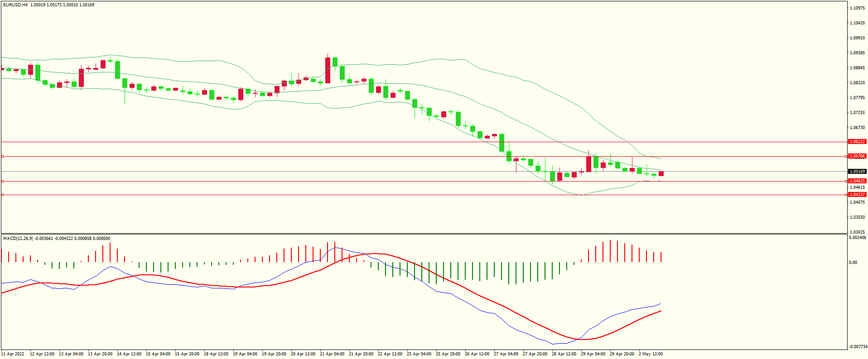Click the -0.007734 MACD scale value
The width and height of the screenshot is (868, 359).
[858, 347]
